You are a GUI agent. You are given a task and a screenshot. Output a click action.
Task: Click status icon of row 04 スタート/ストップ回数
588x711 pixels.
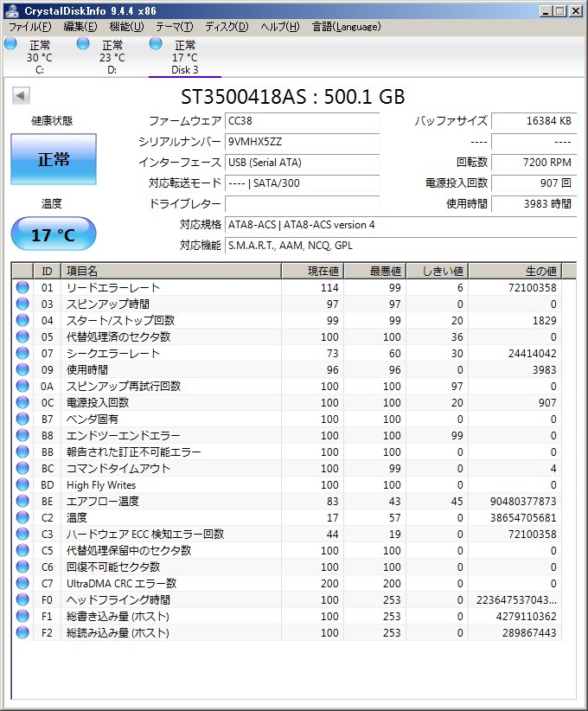coord(22,320)
